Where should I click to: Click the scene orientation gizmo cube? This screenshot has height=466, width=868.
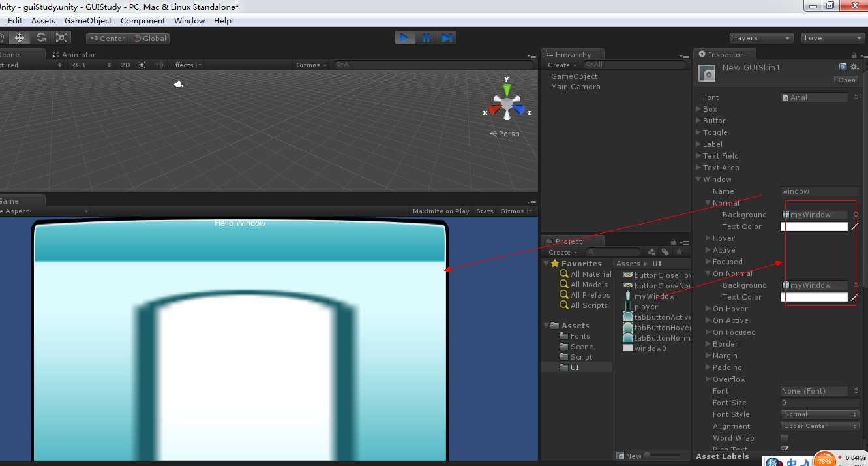coord(507,104)
